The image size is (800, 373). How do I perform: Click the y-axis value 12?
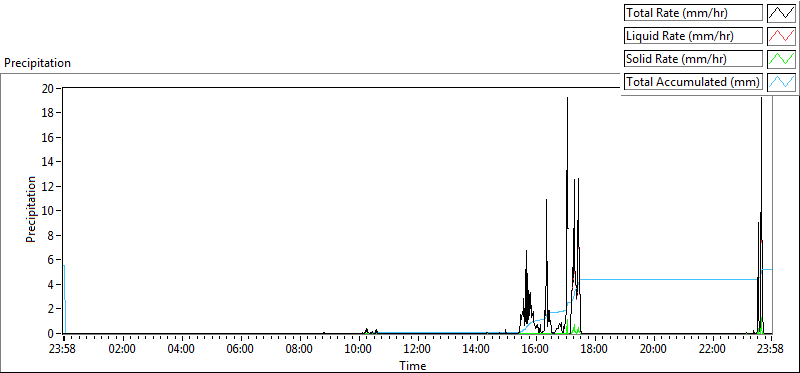click(47, 186)
